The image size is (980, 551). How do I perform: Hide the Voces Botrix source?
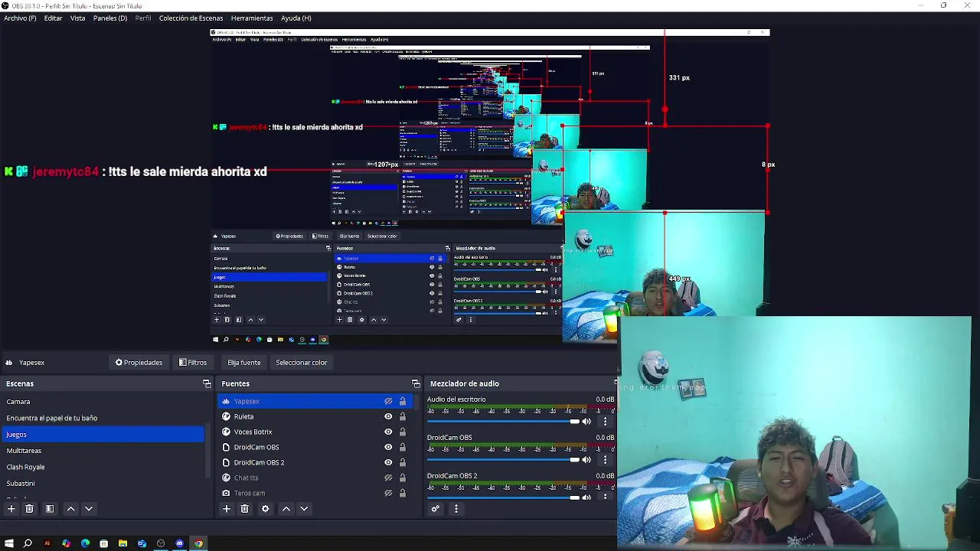click(x=388, y=432)
